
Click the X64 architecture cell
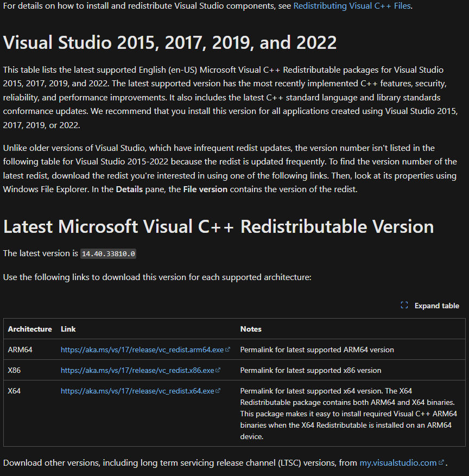(14, 391)
